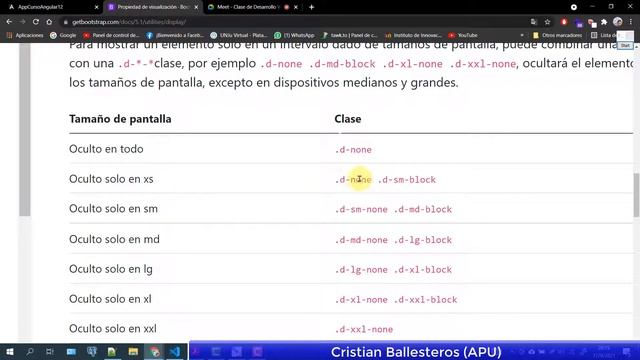
Task: Click the .d-xxl-block class code
Action: point(425,300)
